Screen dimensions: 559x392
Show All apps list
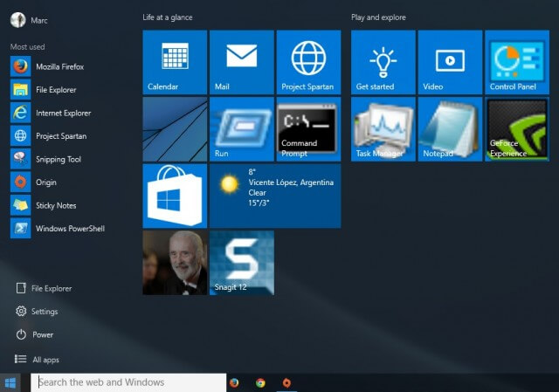tap(37, 360)
